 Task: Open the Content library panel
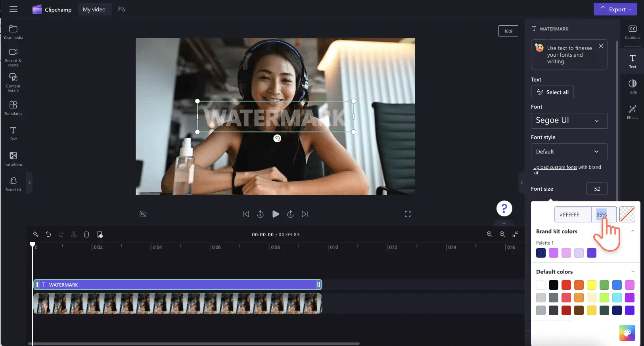click(x=13, y=82)
